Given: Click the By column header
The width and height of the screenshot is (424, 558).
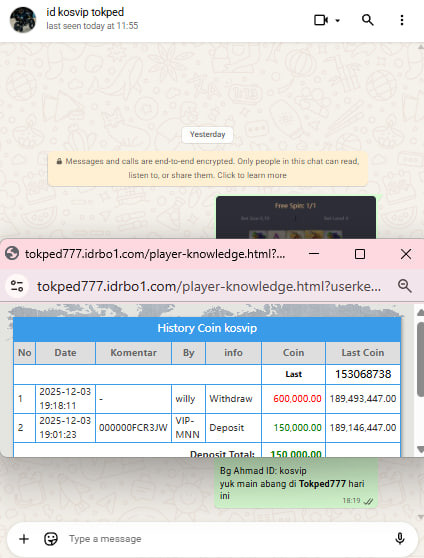Looking at the screenshot, I should pyautogui.click(x=188, y=353).
